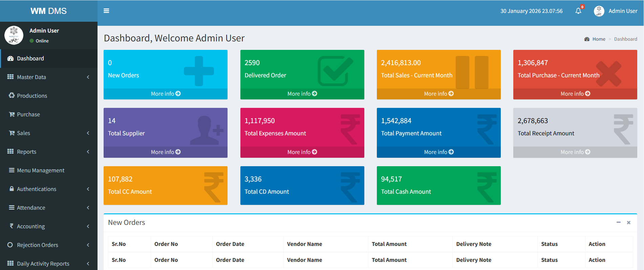Expand the Master Data menu
The height and width of the screenshot is (270, 644).
[x=49, y=77]
